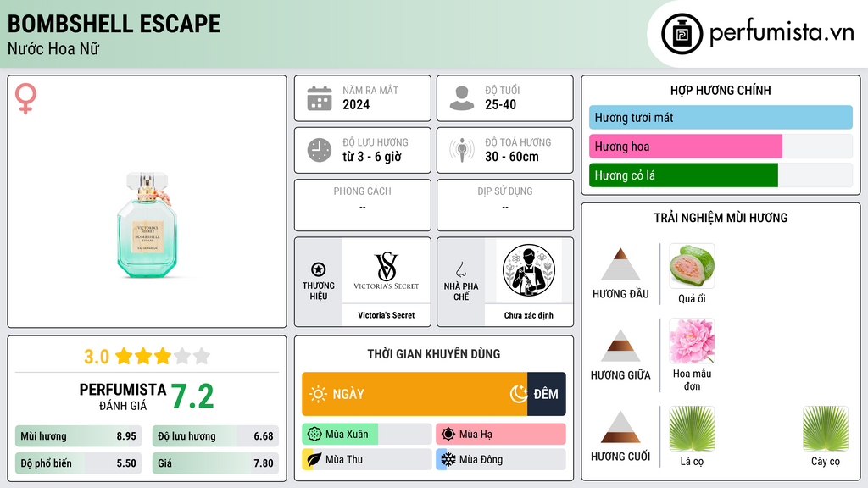This screenshot has width=868, height=488.
Task: Open the Bombshell Escape perfume bottle image
Action: (x=147, y=225)
